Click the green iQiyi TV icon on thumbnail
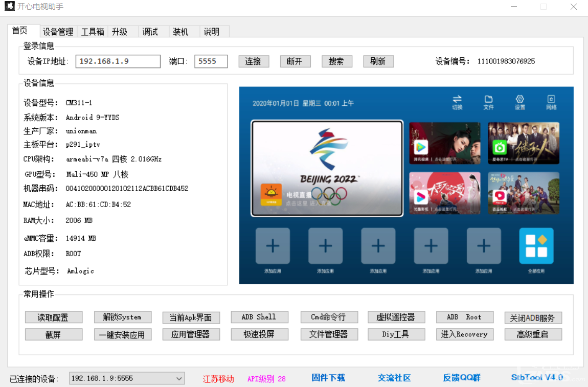 [500, 147]
